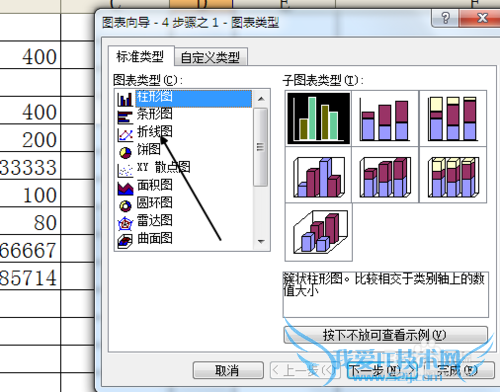Choose the 3D column sub-chart thumbnail
The image size is (500, 392).
pos(318,232)
